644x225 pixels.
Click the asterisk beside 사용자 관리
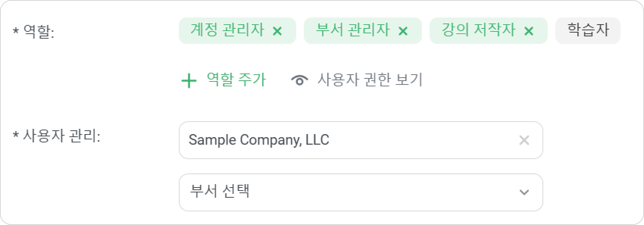[16, 134]
